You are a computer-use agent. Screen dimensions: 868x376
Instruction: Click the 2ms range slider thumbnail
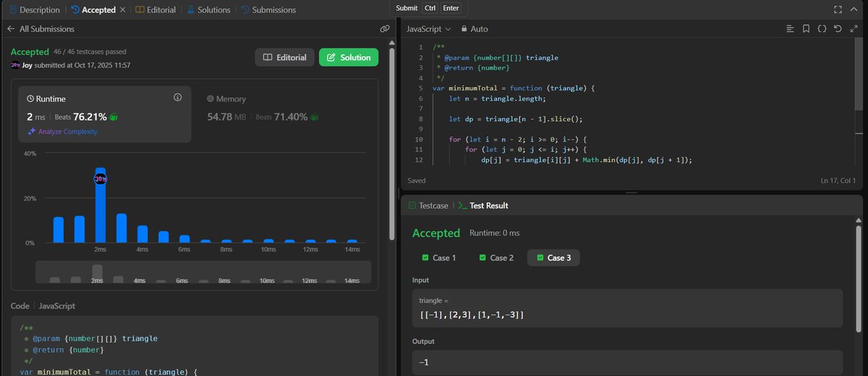(97, 274)
